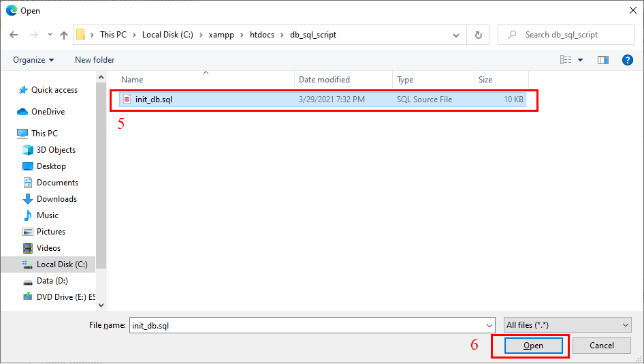The image size is (644, 364).
Task: Select This PC in navigation tree
Action: (x=44, y=134)
